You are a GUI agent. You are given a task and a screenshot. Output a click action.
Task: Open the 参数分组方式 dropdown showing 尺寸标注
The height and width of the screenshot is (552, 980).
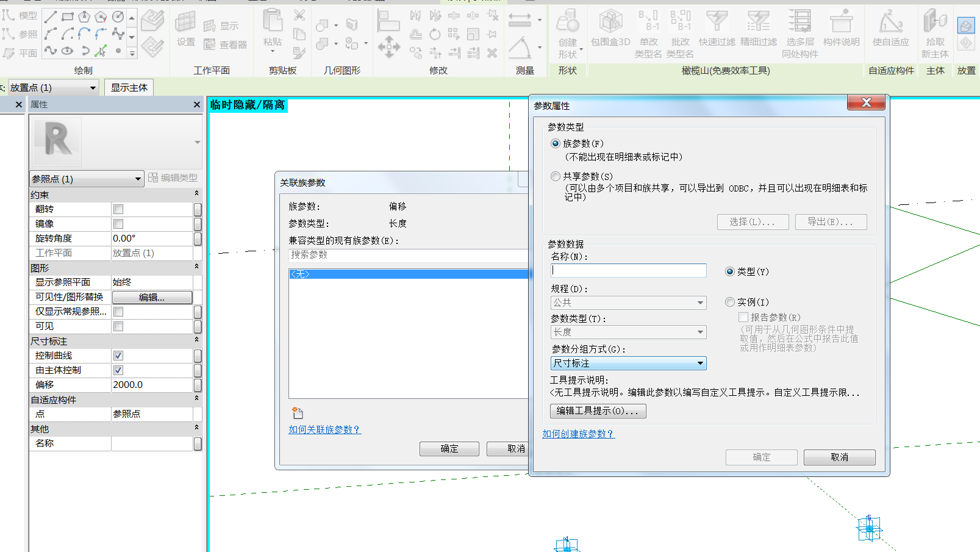pyautogui.click(x=628, y=364)
